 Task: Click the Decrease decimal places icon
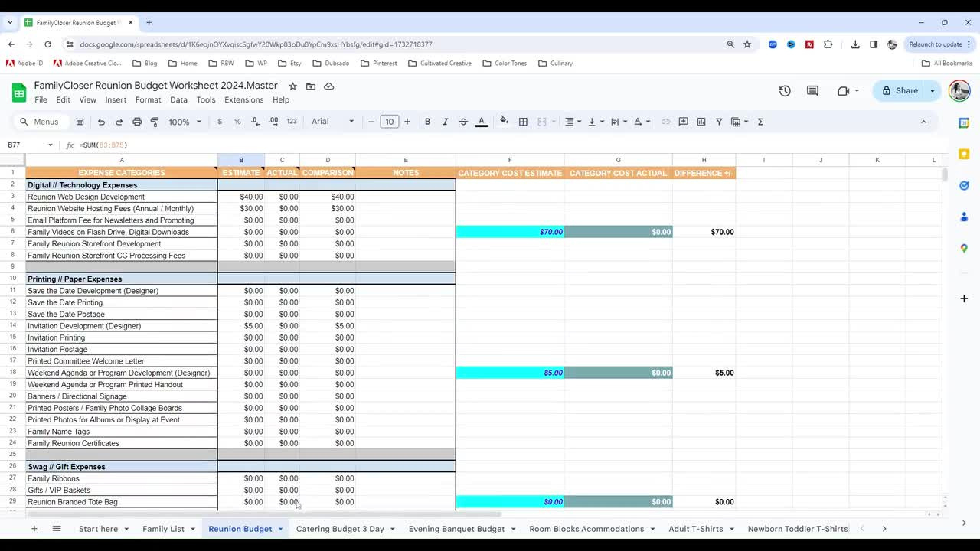tap(256, 121)
